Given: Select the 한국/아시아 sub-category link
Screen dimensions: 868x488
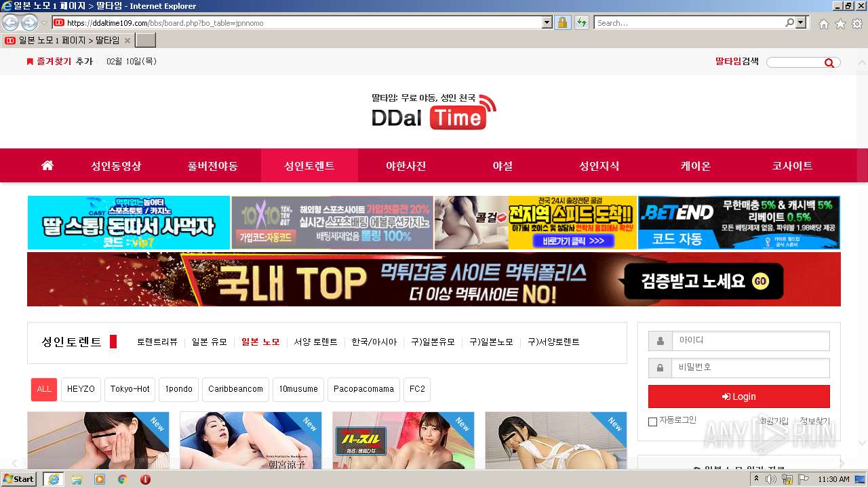Looking at the screenshot, I should (x=374, y=342).
